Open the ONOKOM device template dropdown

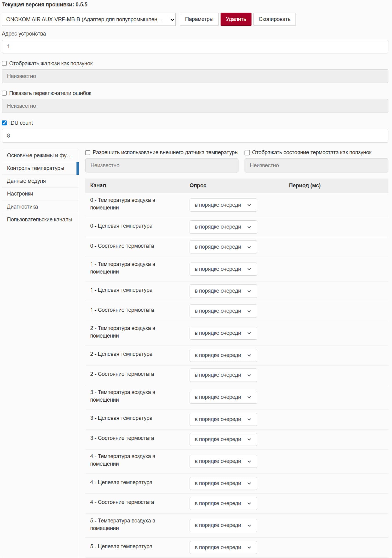[88, 19]
